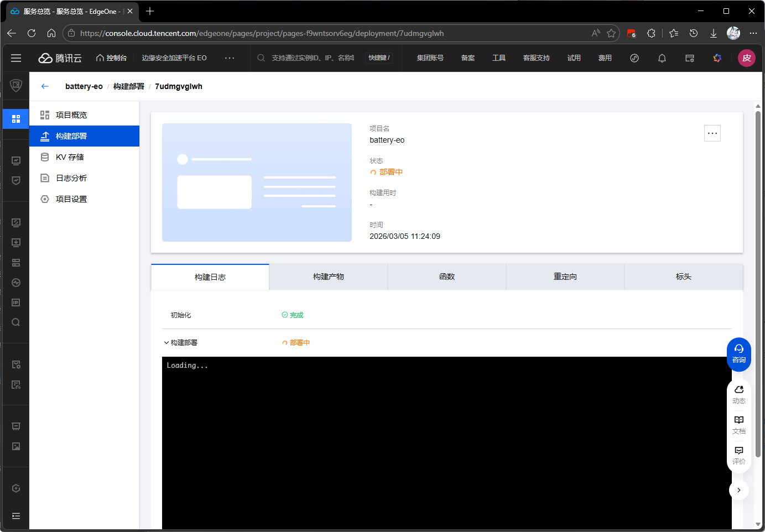Click the shield icon in left rail

[x=16, y=85]
